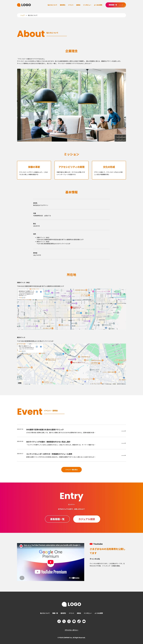Open the プライバシーポリシー link in the footer

pyautogui.click(x=71, y=630)
